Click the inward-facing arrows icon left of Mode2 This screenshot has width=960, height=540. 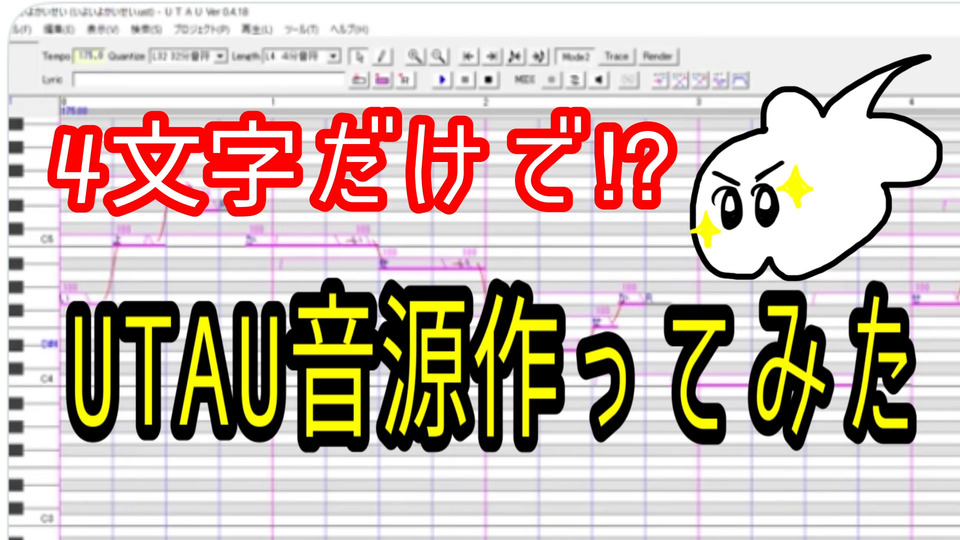[x=515, y=56]
